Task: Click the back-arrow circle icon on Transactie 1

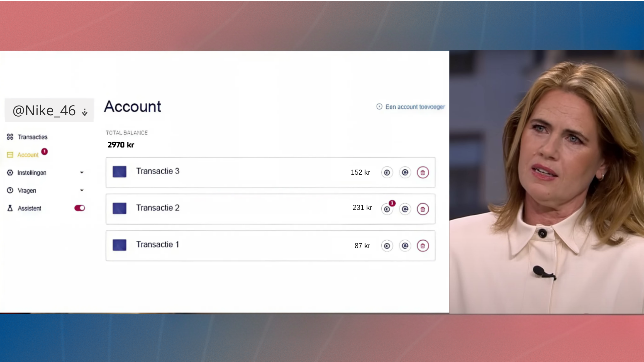Action: (387, 246)
